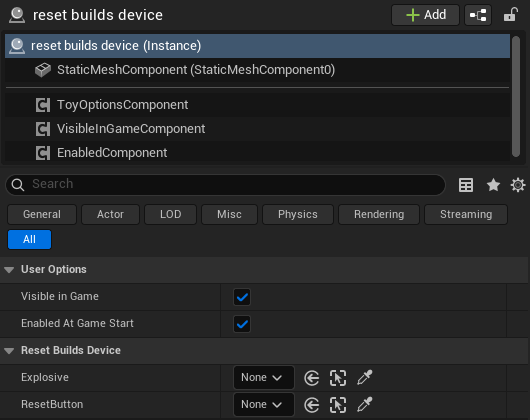The image size is (530, 420).
Task: Click the VisibleInGameComponent class icon
Action: [43, 129]
